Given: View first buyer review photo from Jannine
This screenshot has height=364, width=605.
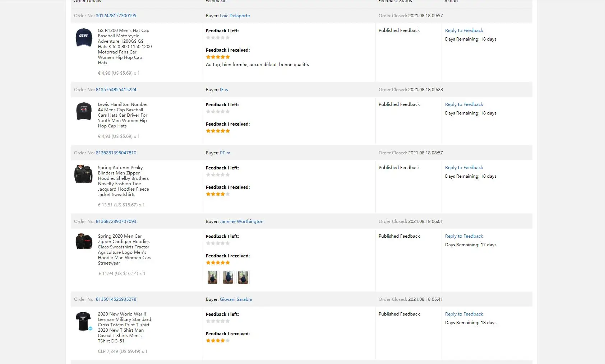Looking at the screenshot, I should click(x=212, y=277).
